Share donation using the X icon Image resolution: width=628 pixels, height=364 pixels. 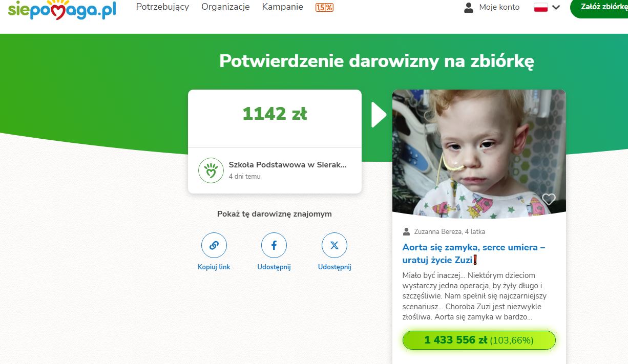tap(334, 245)
